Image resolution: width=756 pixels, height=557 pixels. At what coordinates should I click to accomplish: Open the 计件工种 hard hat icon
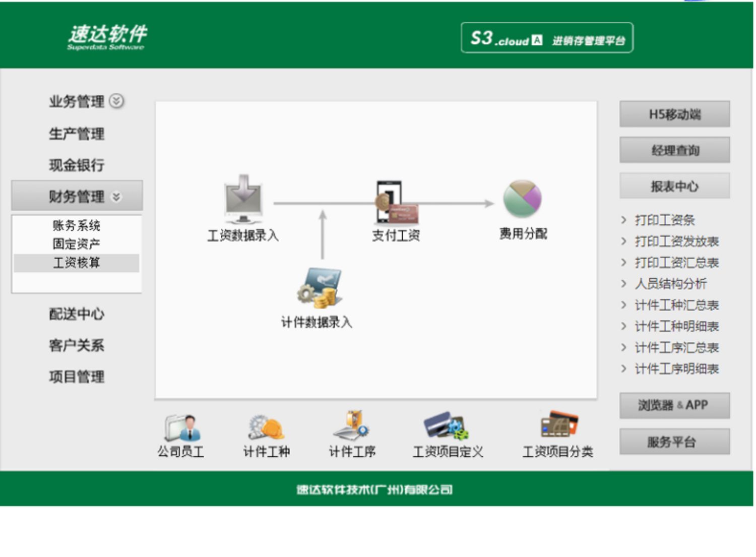coord(266,427)
